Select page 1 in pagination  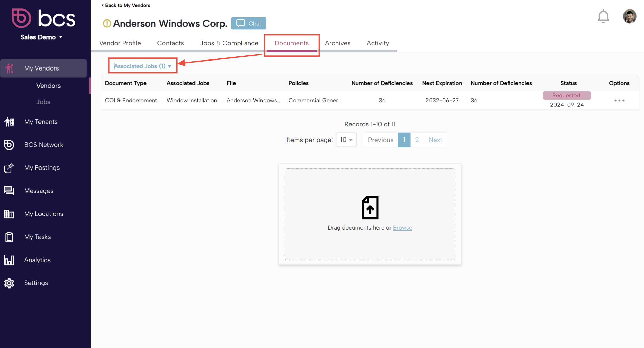tap(404, 140)
